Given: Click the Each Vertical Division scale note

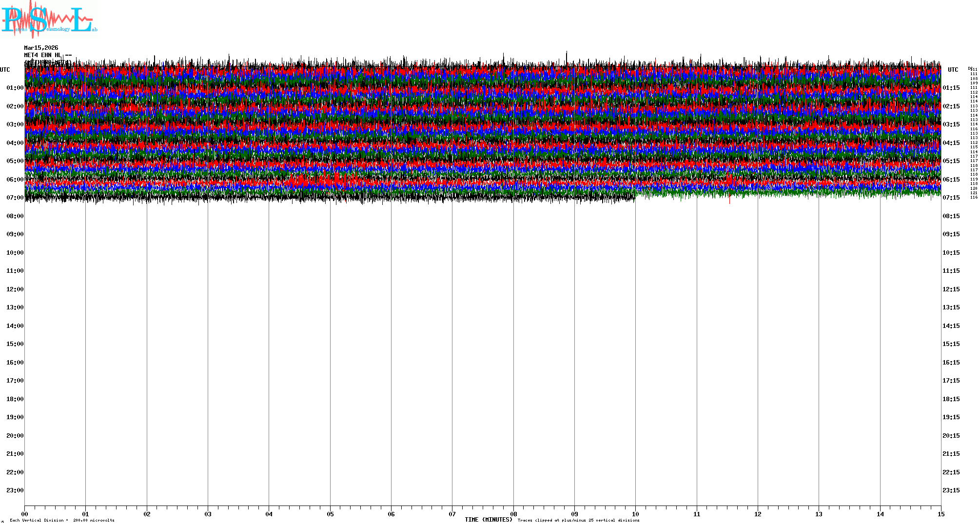Looking at the screenshot, I should pos(62,521).
